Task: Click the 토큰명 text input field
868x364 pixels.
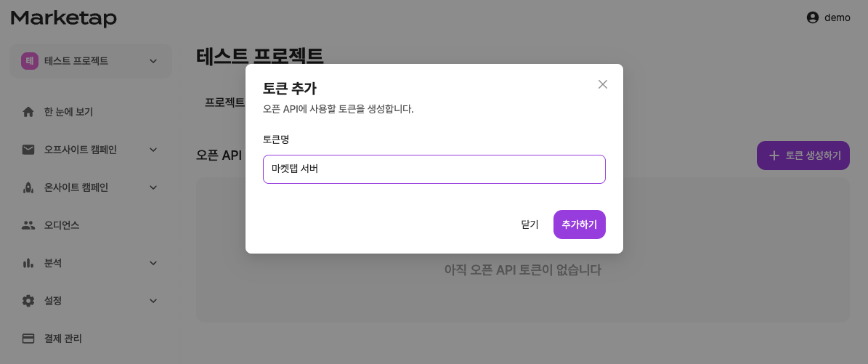Action: 434,169
